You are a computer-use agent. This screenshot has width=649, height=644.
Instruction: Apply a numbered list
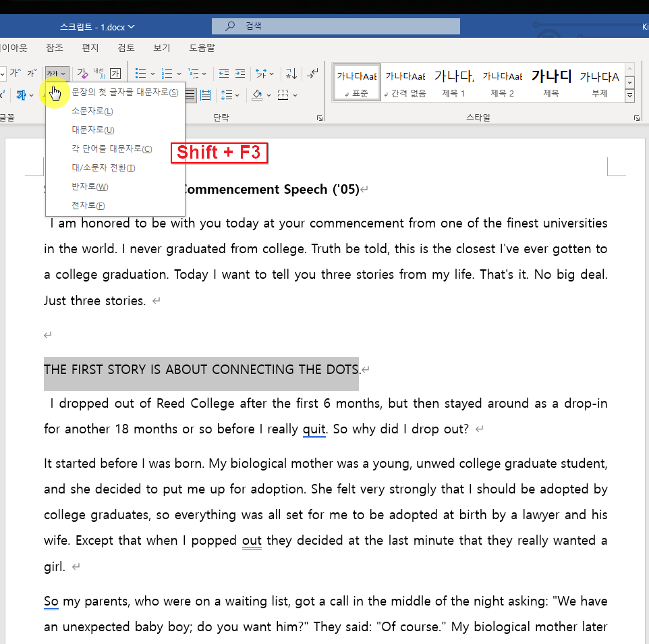click(167, 74)
